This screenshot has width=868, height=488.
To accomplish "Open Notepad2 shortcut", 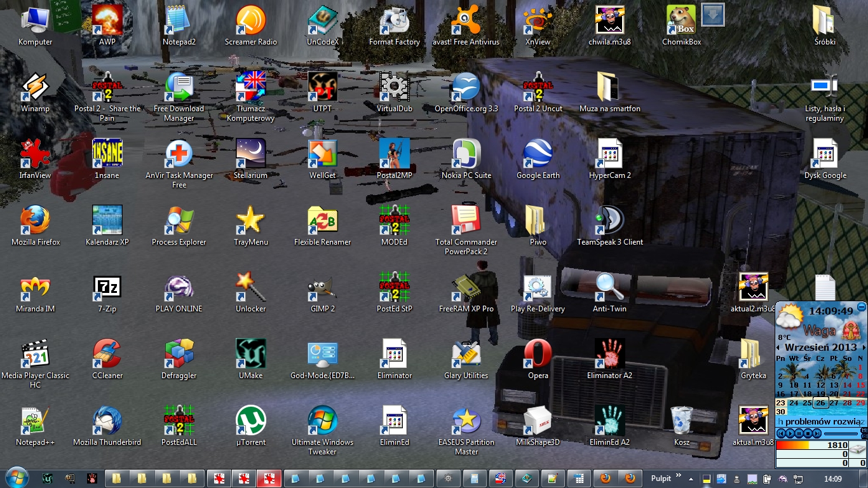I will pos(179,25).
